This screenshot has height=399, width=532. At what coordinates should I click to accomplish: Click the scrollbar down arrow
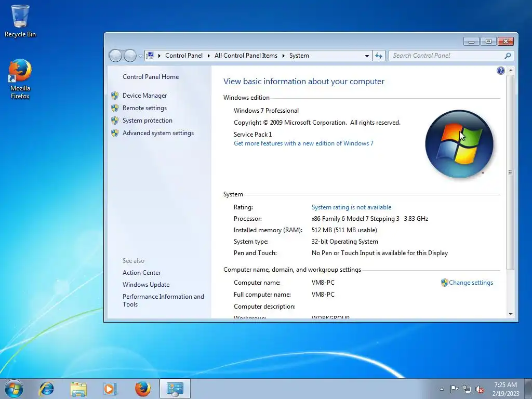pos(510,314)
